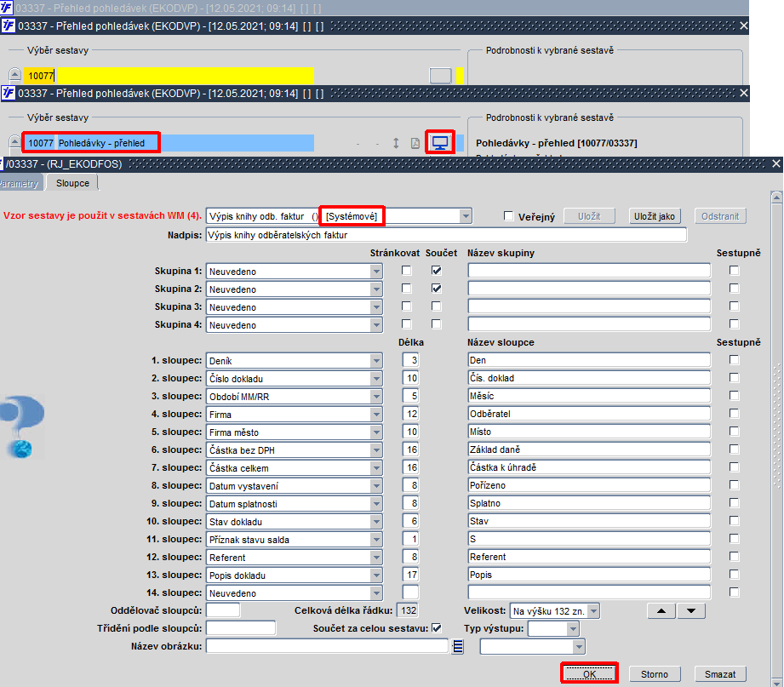Switch to the Parametry tab

pos(20,183)
